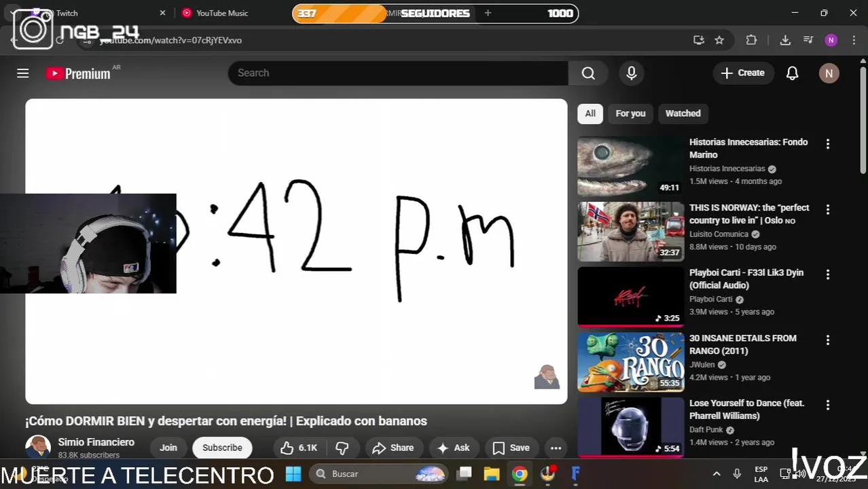Click the Luisito Comunica channel name
The height and width of the screenshot is (489, 868).
click(719, 234)
